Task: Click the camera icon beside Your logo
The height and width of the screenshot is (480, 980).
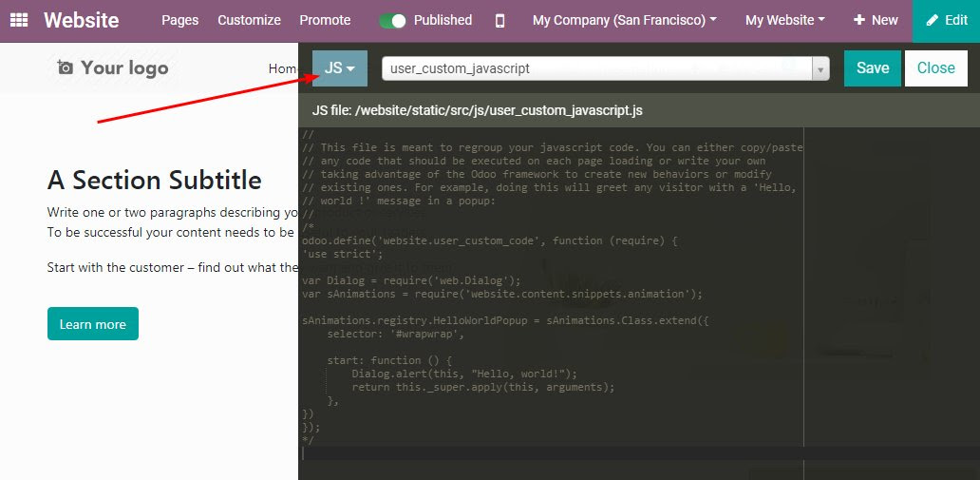Action: click(x=65, y=67)
